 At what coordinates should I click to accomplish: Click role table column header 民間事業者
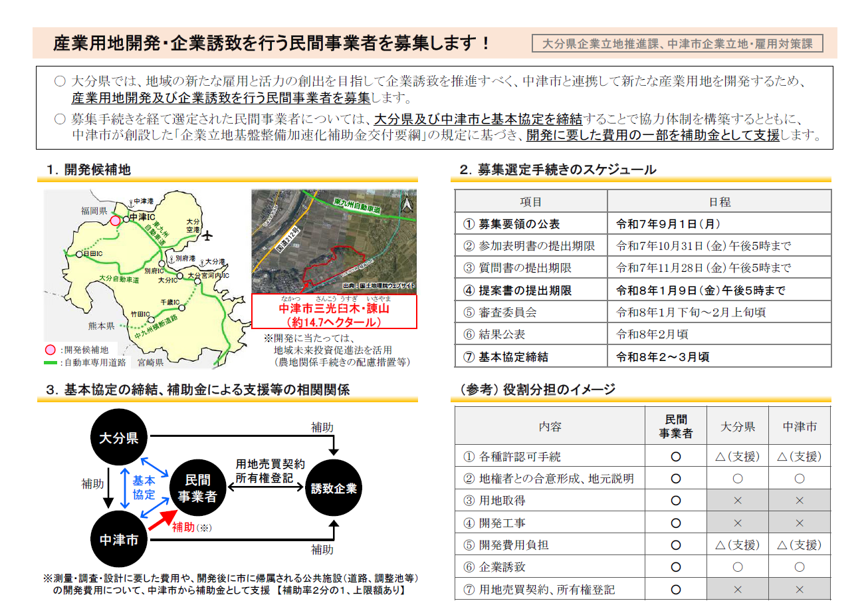[x=675, y=426]
